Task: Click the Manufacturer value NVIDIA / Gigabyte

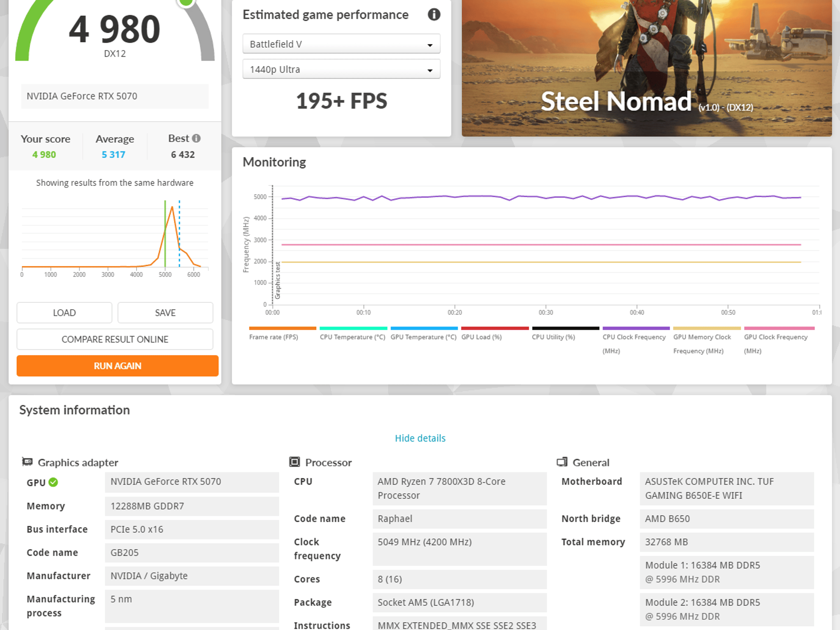Action: [x=192, y=576]
